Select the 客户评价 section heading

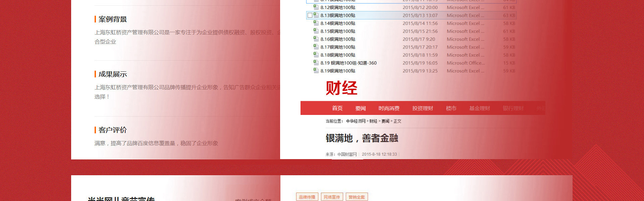113,130
